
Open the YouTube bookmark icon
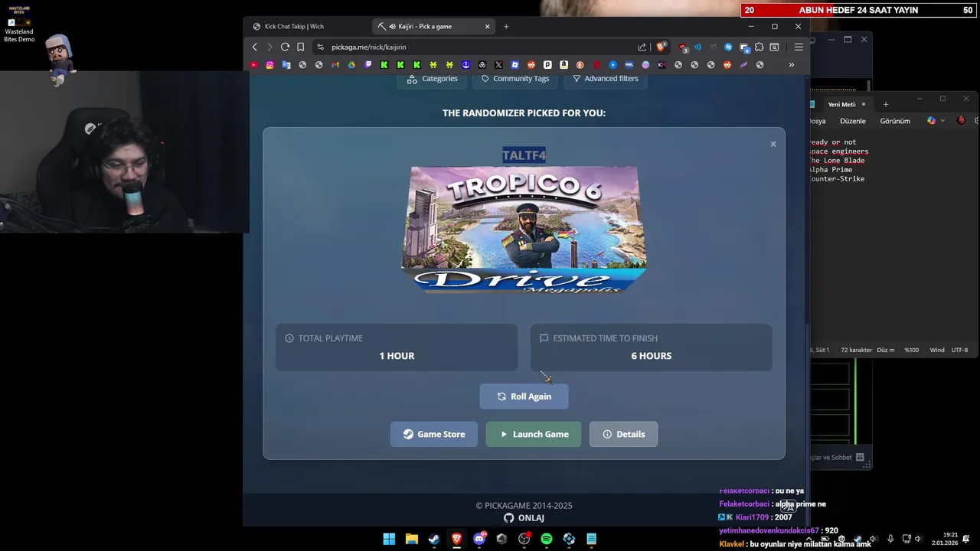click(x=253, y=65)
